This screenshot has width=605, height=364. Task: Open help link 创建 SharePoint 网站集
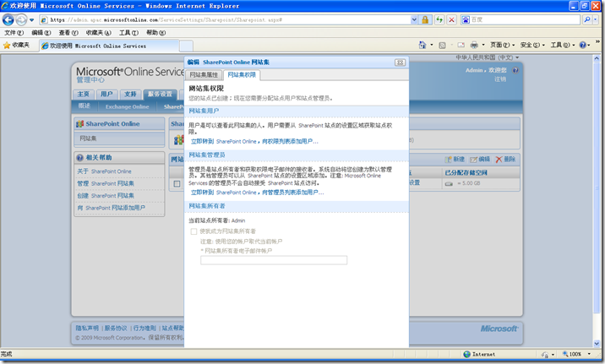(x=106, y=196)
